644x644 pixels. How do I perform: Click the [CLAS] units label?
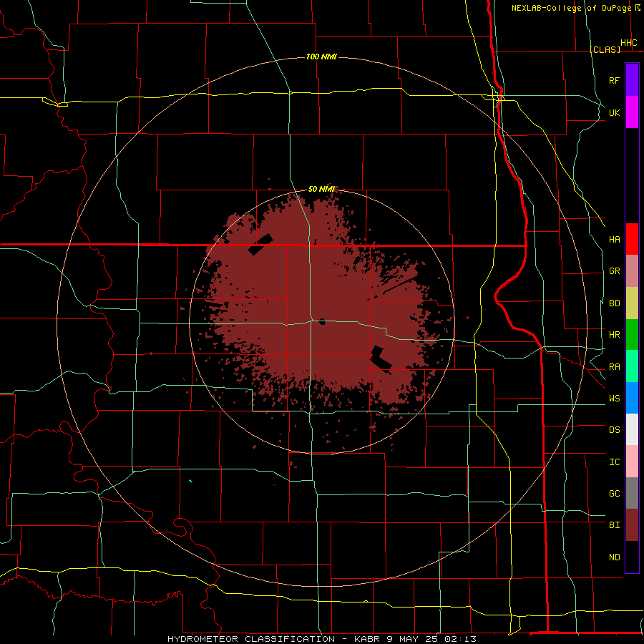coord(605,49)
